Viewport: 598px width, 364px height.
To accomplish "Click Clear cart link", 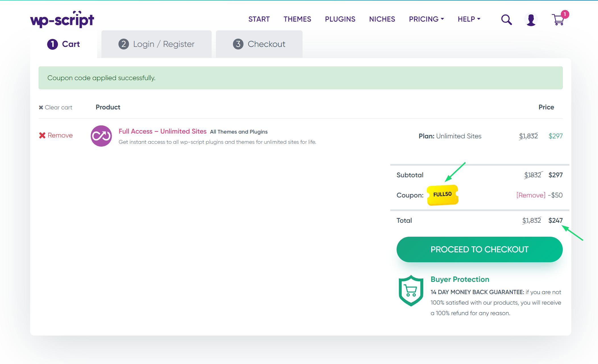I will pos(56,107).
